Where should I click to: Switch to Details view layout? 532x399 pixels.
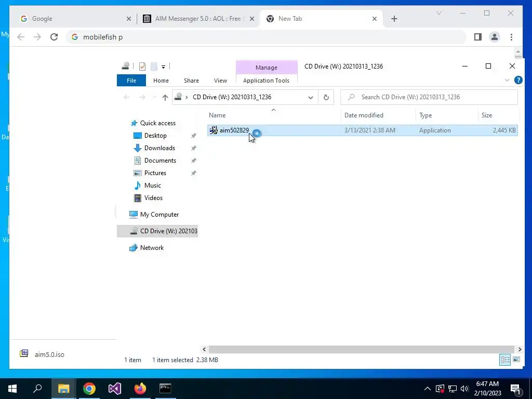tap(505, 360)
